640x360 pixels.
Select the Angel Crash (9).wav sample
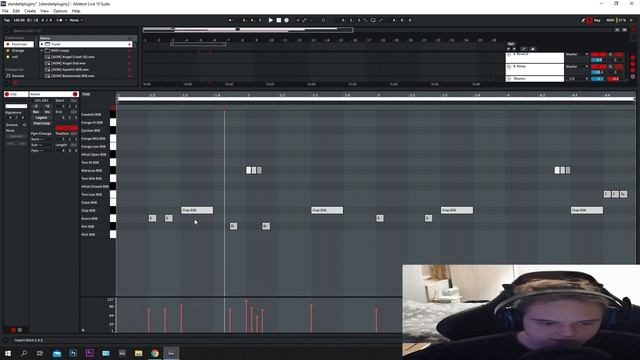(73, 57)
